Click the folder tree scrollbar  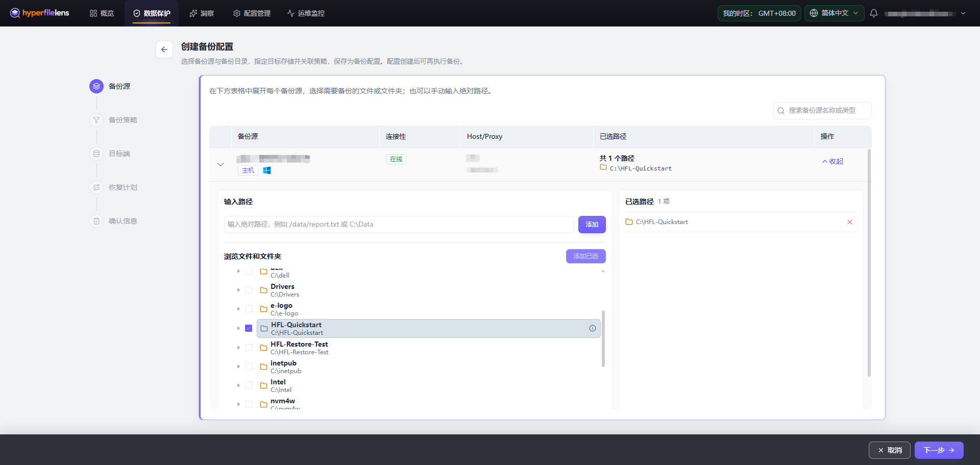603,339
